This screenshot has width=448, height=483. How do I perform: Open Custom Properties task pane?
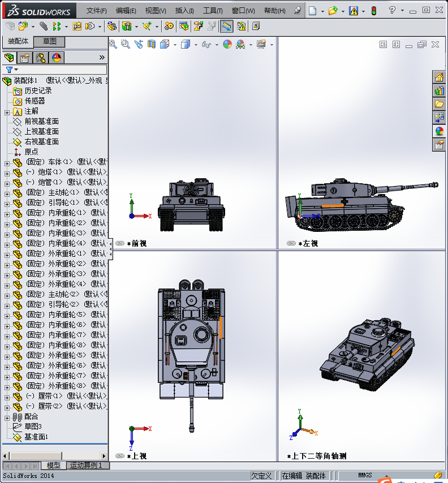[439, 144]
